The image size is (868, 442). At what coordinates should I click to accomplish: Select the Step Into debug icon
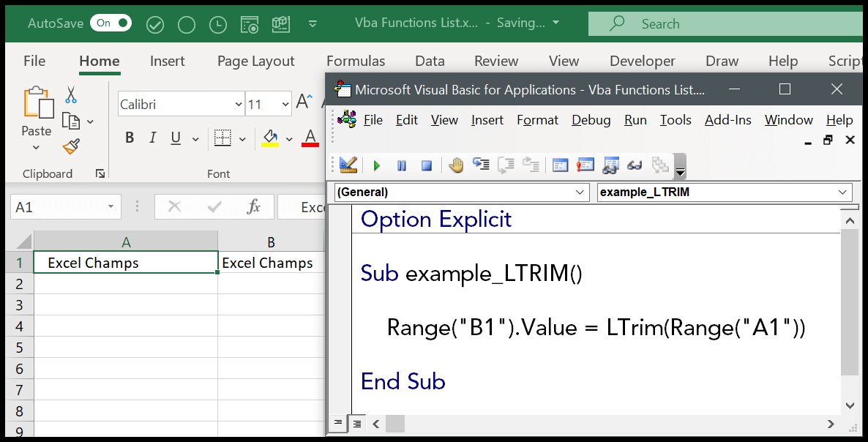[481, 165]
